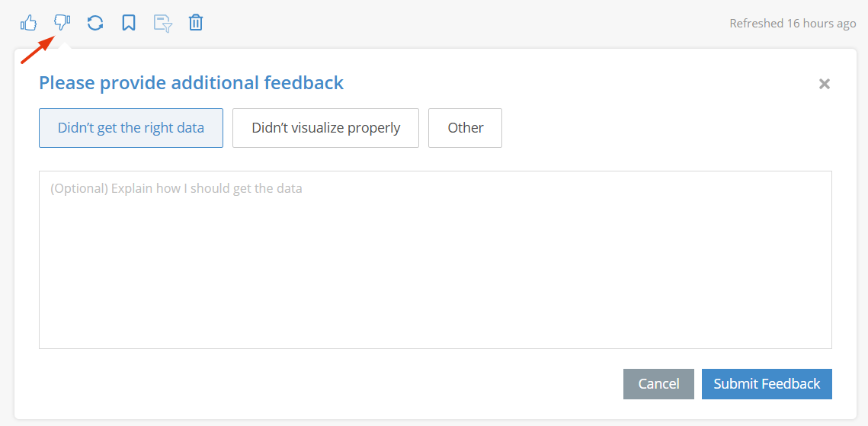Submit Feedback with the blue button
868x426 pixels.
click(767, 384)
